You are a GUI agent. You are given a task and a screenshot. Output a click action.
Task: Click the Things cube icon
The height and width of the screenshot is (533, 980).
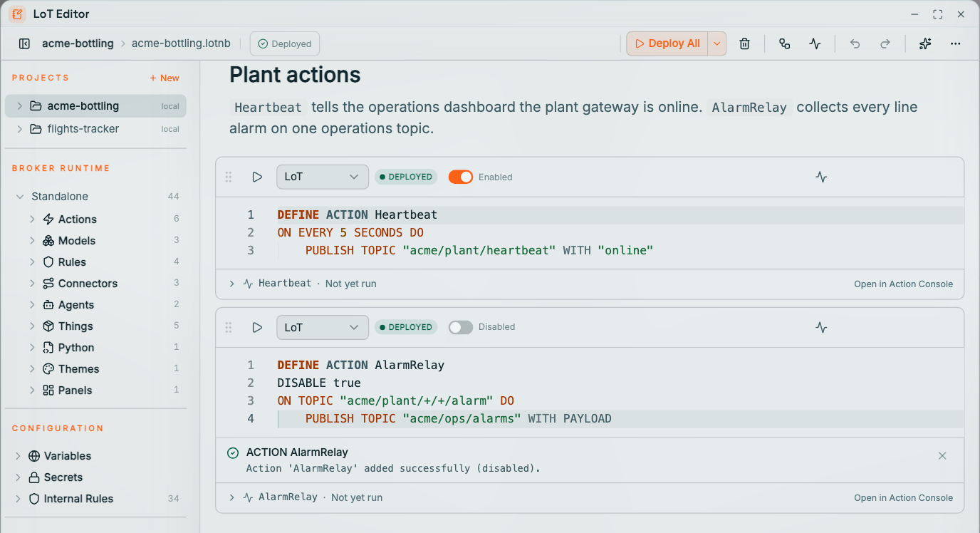coord(48,326)
